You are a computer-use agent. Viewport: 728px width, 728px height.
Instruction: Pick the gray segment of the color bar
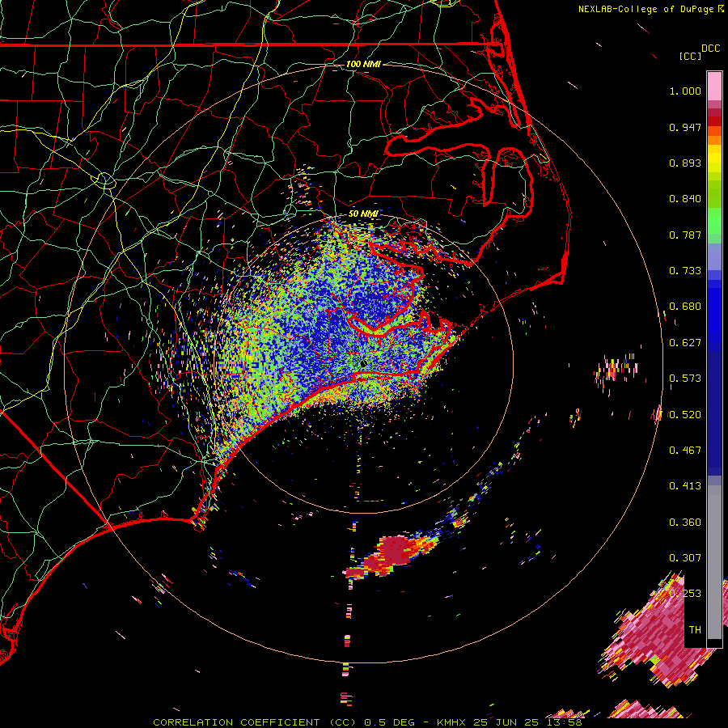[714, 562]
